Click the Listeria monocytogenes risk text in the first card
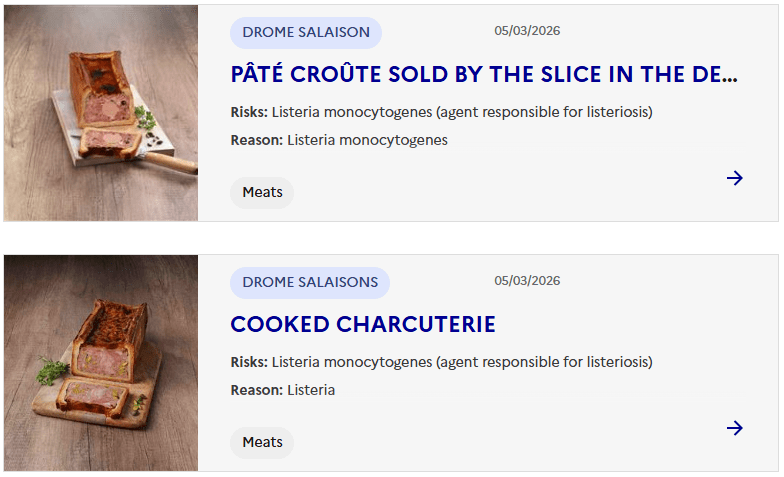784x477 pixels. point(461,112)
